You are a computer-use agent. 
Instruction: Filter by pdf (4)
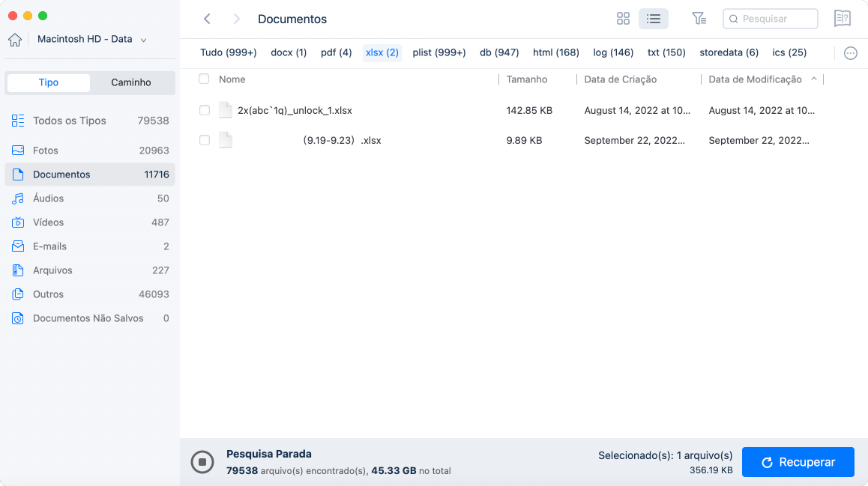(337, 52)
